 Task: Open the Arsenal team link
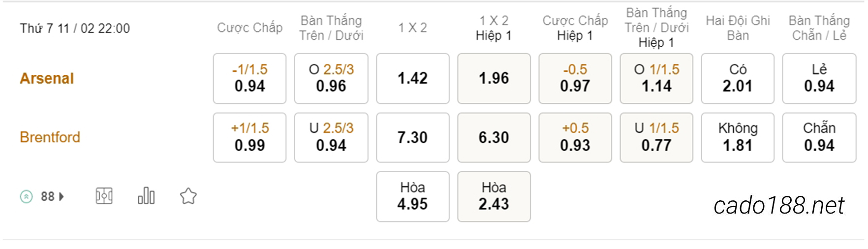47,78
